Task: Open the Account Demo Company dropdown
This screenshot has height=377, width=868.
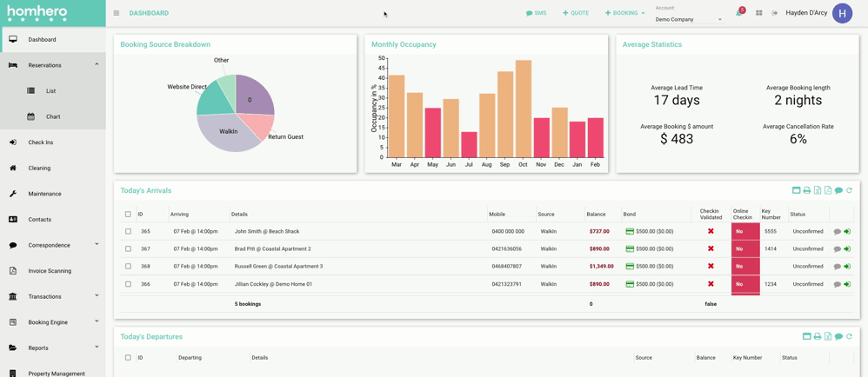Action: pyautogui.click(x=689, y=19)
